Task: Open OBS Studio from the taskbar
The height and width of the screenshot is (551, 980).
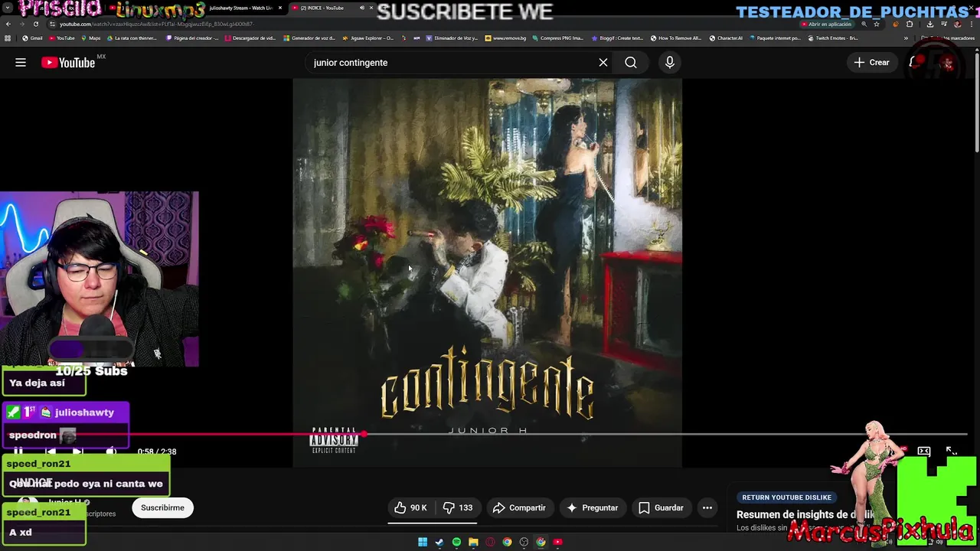Action: [x=524, y=542]
